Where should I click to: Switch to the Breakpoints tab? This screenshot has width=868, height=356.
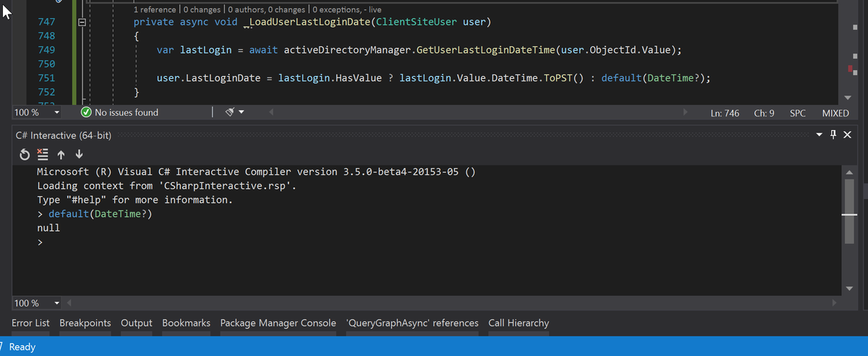[x=85, y=323]
